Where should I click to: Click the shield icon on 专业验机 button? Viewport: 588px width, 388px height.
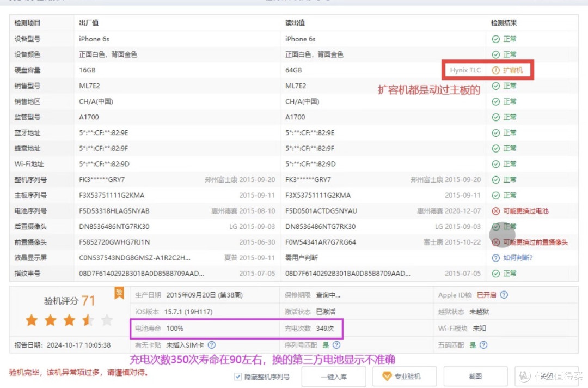tap(387, 377)
